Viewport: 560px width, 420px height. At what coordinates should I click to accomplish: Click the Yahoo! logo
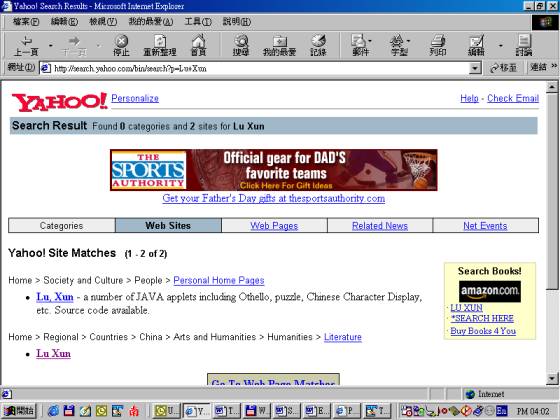59,102
